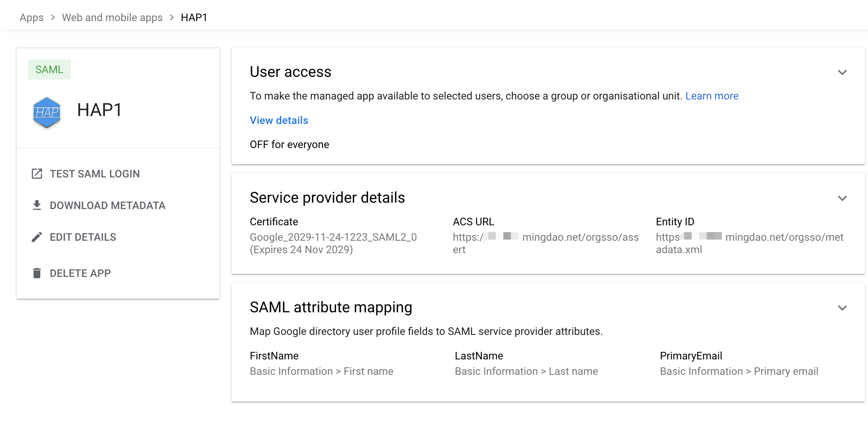Click the Test SAML Login external-link icon
The image size is (868, 440).
pyautogui.click(x=37, y=174)
